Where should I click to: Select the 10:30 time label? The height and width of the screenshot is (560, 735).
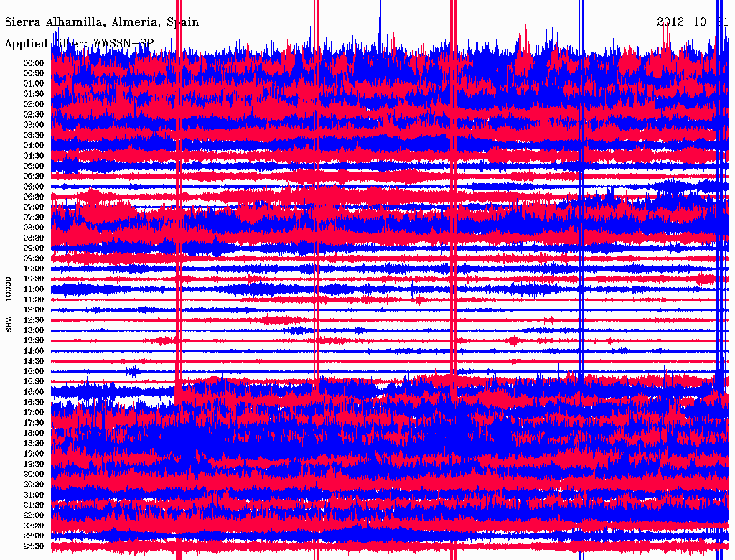33,279
